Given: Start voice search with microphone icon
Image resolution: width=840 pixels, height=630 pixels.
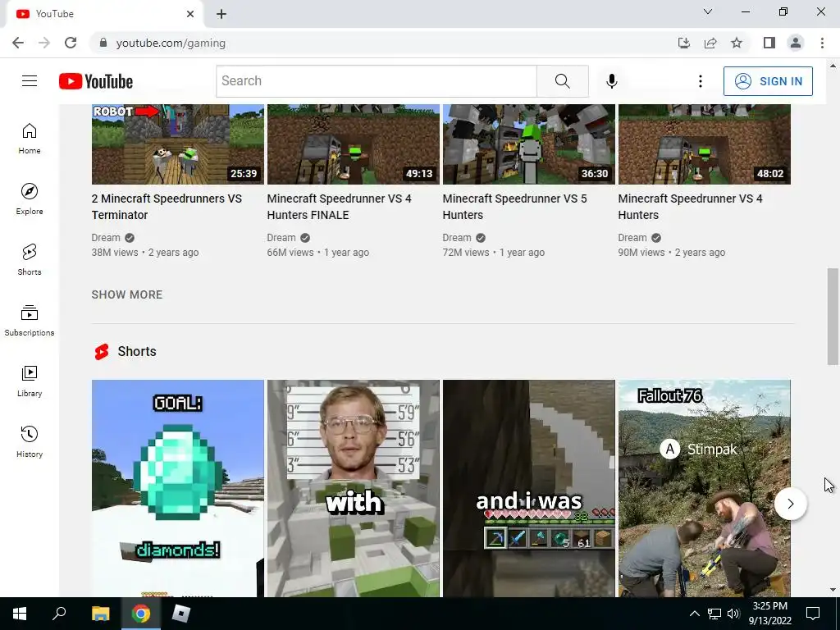Looking at the screenshot, I should point(612,81).
